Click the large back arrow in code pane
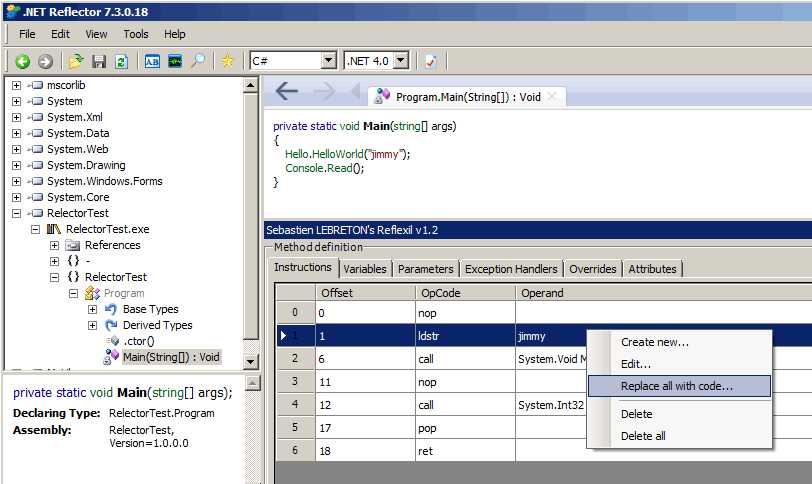The width and height of the screenshot is (812, 484). point(286,92)
